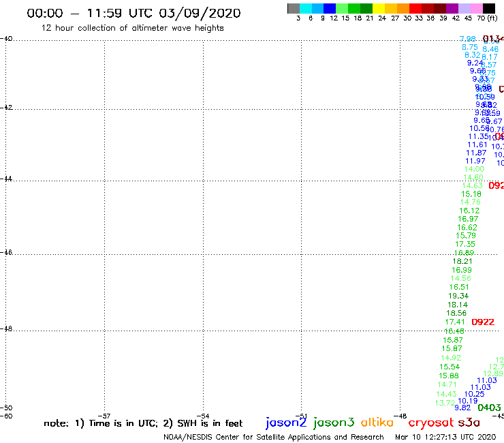Select the black swatch ending the legend
This screenshot has width=504, height=443.
point(488,8)
